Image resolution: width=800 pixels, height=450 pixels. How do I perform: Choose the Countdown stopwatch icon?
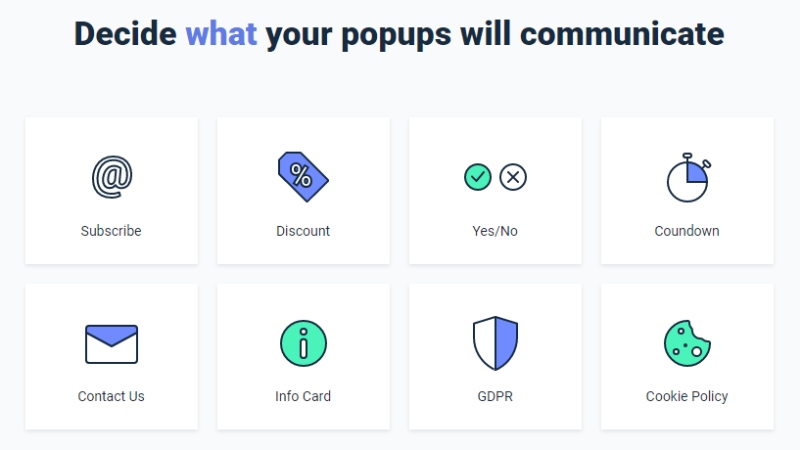coord(687,177)
